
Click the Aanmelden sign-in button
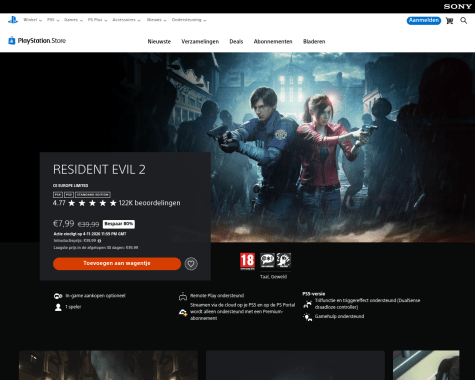point(424,21)
